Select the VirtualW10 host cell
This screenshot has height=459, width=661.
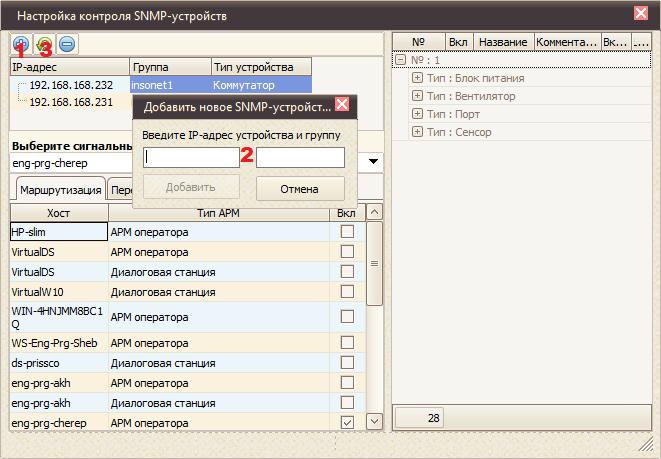[x=59, y=292]
